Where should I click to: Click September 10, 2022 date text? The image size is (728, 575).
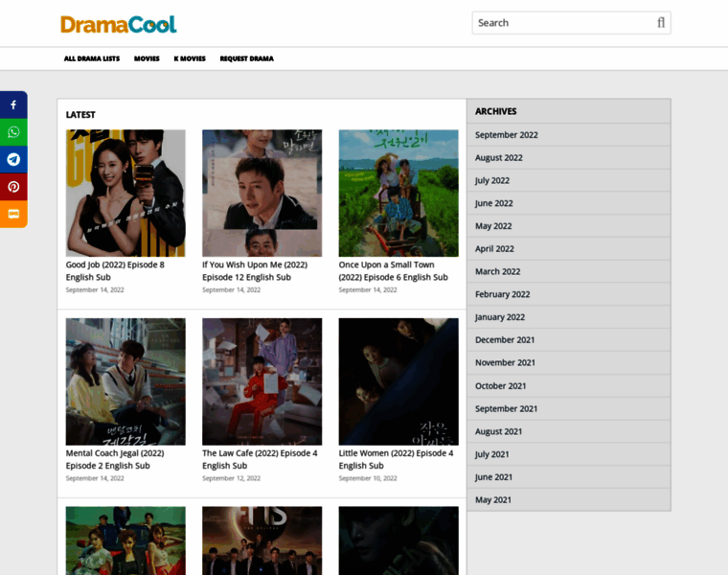coord(368,478)
